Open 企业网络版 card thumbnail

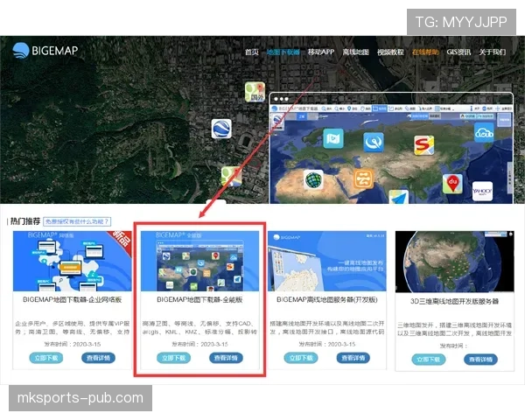click(73, 261)
